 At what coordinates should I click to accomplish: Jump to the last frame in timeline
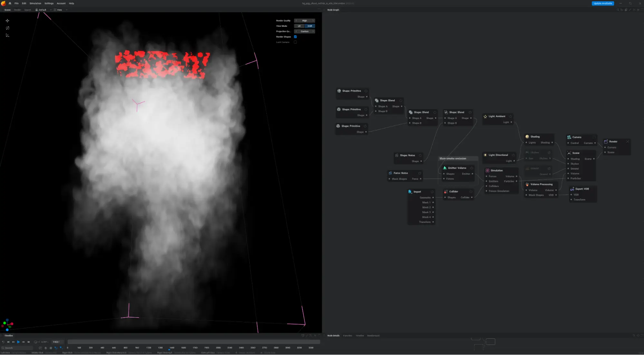coord(29,342)
